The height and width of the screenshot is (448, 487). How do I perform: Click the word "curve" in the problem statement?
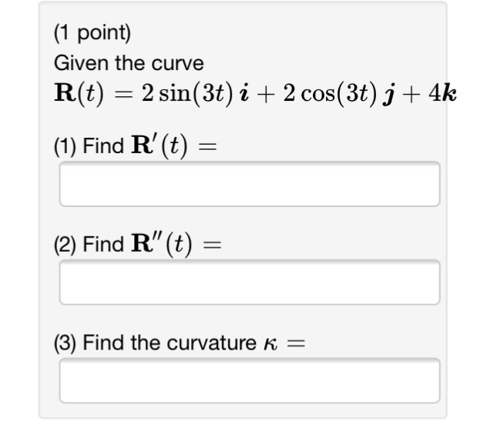183,62
